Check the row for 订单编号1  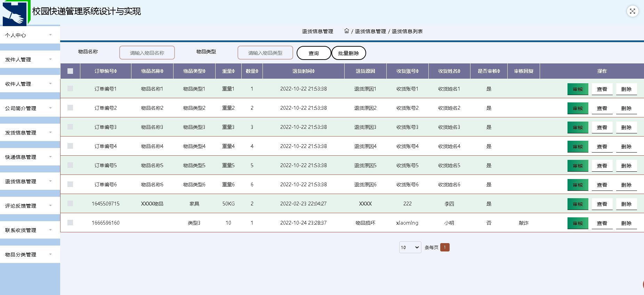(x=70, y=88)
